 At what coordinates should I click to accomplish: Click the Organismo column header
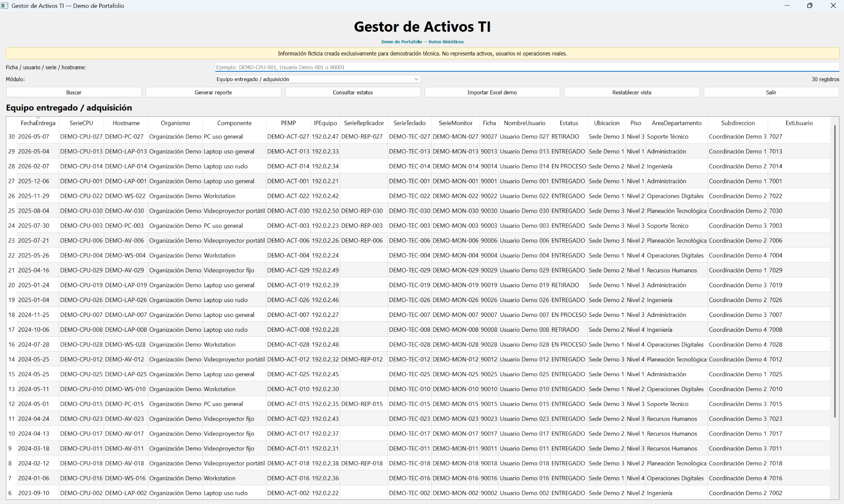[175, 123]
